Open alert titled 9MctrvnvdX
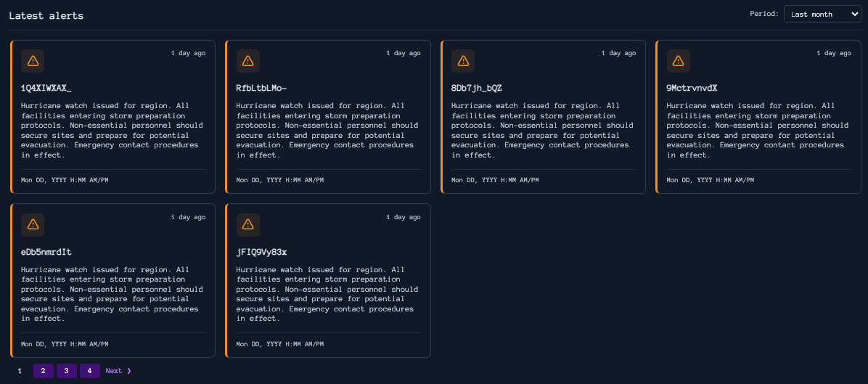This screenshot has height=384, width=868. pyautogui.click(x=692, y=88)
